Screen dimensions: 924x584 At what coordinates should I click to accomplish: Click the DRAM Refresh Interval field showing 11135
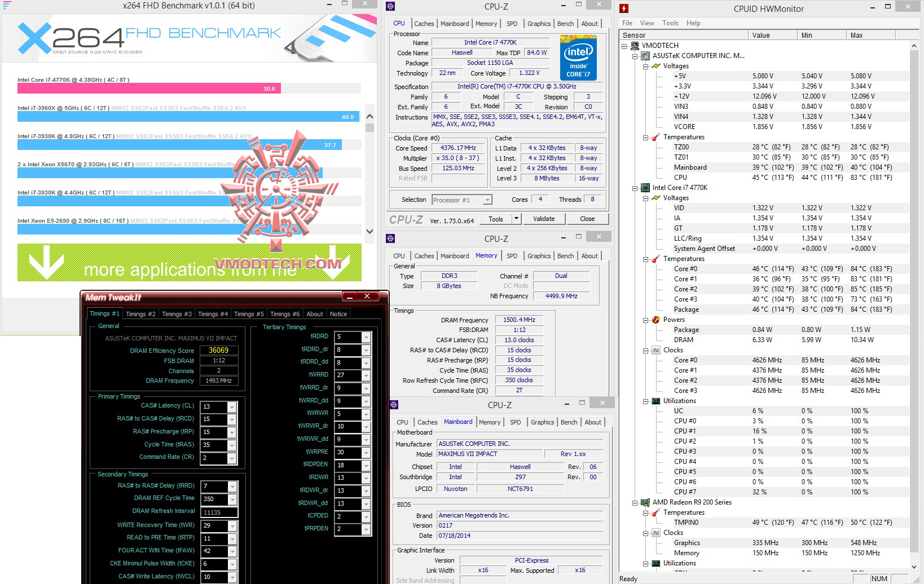point(220,512)
